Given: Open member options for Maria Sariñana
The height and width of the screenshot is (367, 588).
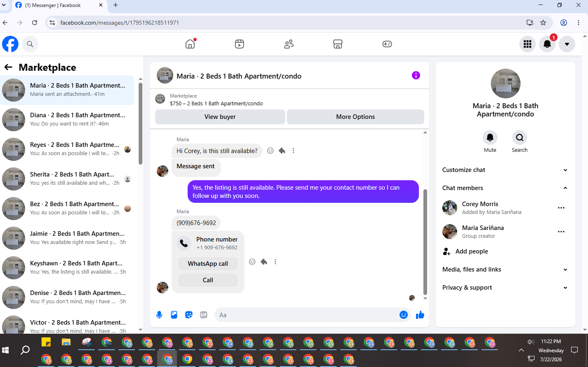Looking at the screenshot, I should pos(561,232).
